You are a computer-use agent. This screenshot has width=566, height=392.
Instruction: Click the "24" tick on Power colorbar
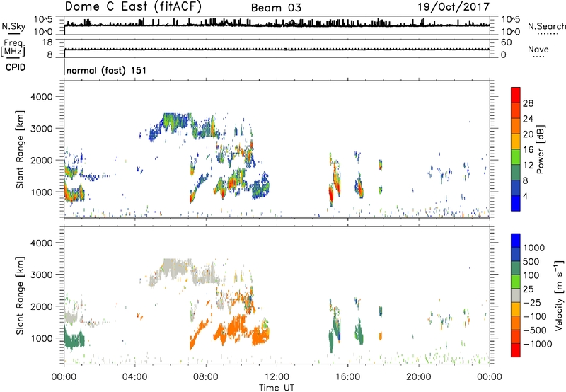click(528, 119)
